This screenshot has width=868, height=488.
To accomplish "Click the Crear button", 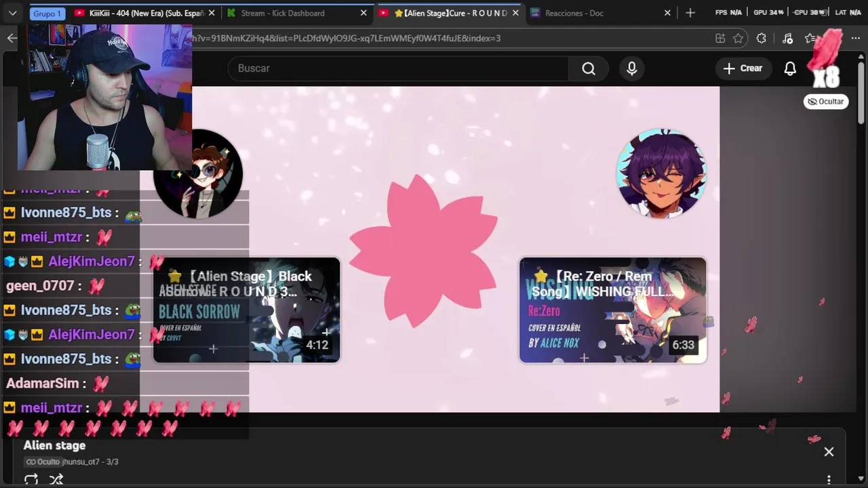I will [743, 68].
